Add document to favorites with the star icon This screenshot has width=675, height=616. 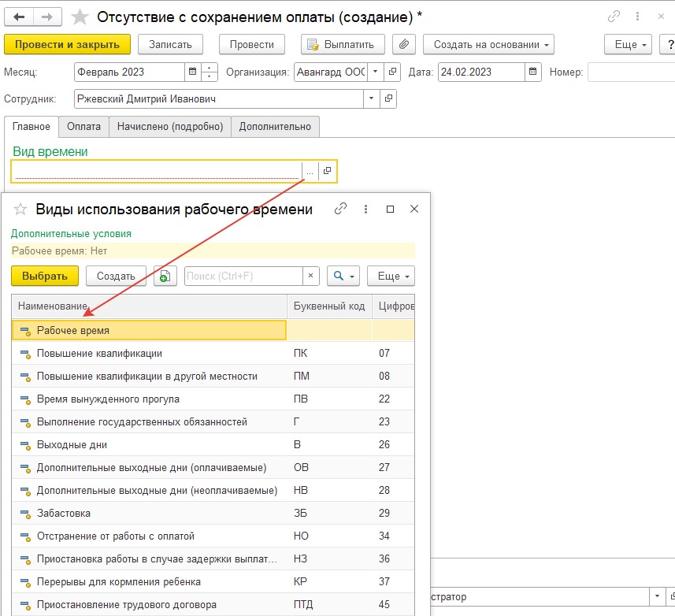pyautogui.click(x=80, y=17)
